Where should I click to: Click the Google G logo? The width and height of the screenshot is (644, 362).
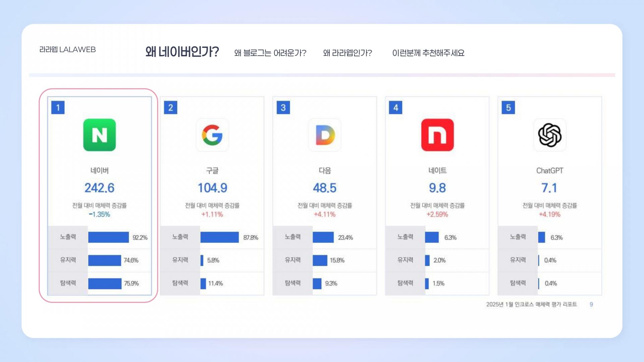pos(212,135)
